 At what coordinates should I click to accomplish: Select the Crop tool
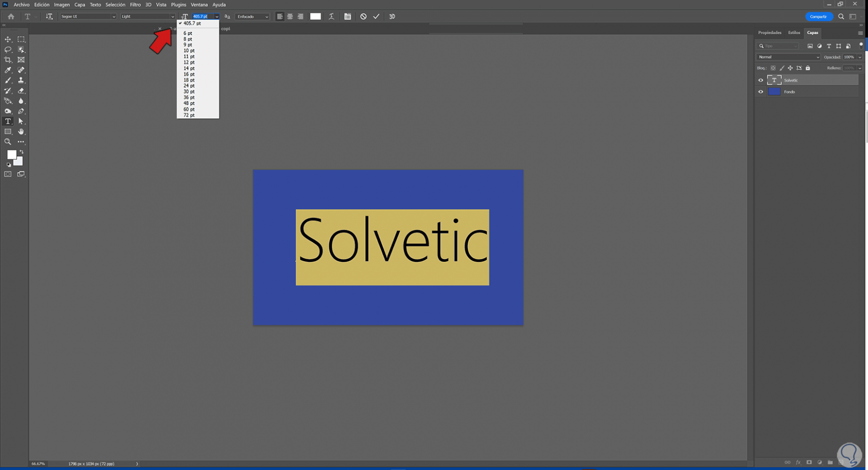click(x=8, y=60)
